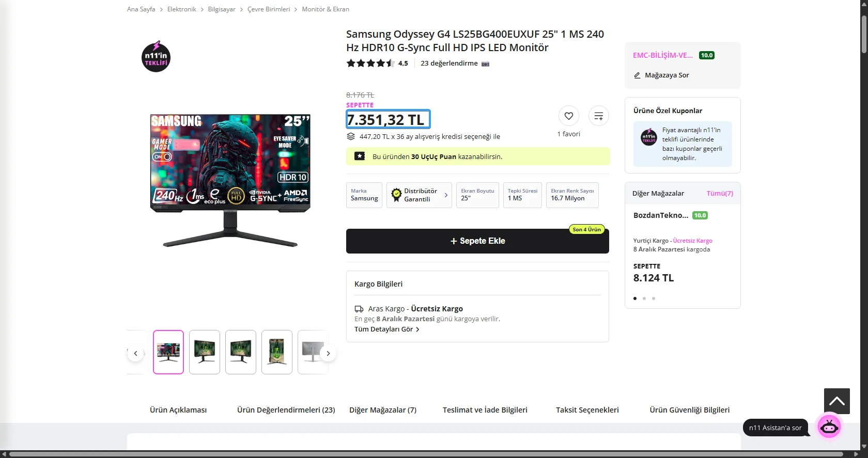Add product to favorites with heart icon

pyautogui.click(x=568, y=116)
